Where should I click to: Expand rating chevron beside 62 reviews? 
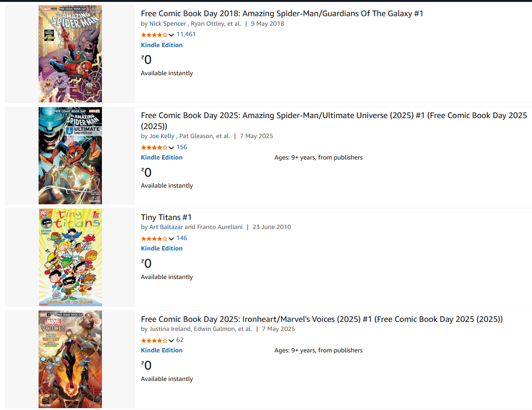pyautogui.click(x=171, y=340)
